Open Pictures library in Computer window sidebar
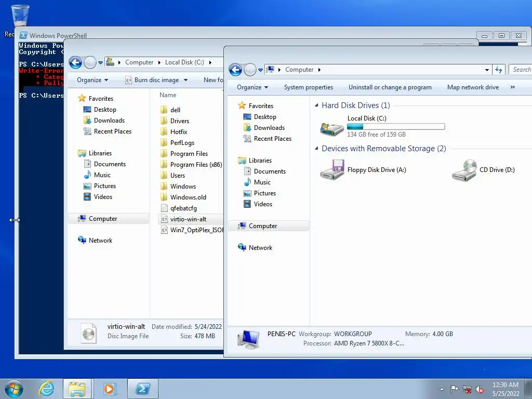532x399 pixels. (264, 193)
